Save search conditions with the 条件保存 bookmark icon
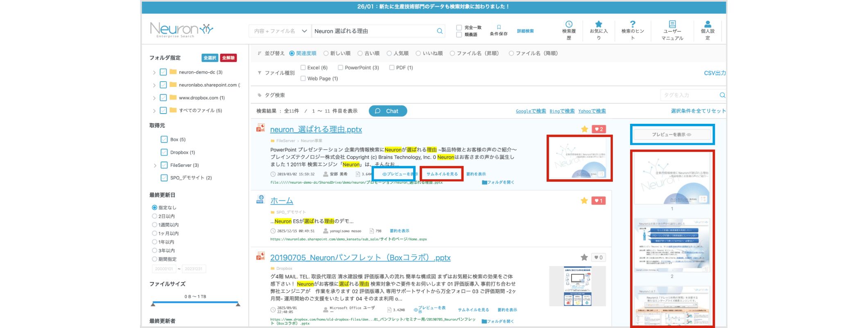This screenshot has width=868, height=328. (499, 27)
